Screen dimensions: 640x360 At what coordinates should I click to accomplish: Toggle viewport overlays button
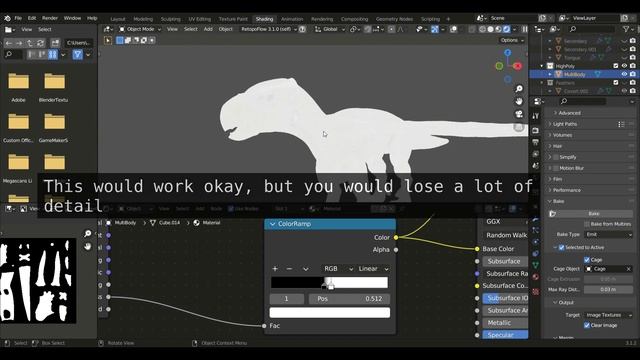point(453,29)
